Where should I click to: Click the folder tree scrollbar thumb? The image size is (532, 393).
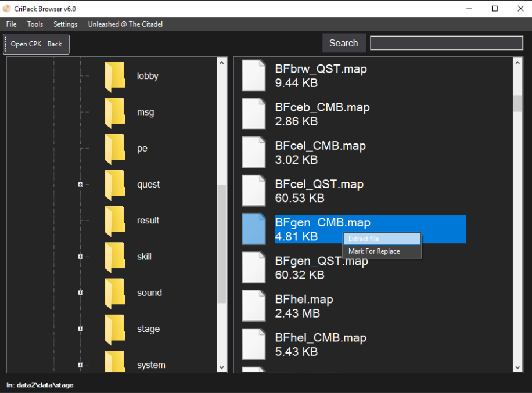221,244
